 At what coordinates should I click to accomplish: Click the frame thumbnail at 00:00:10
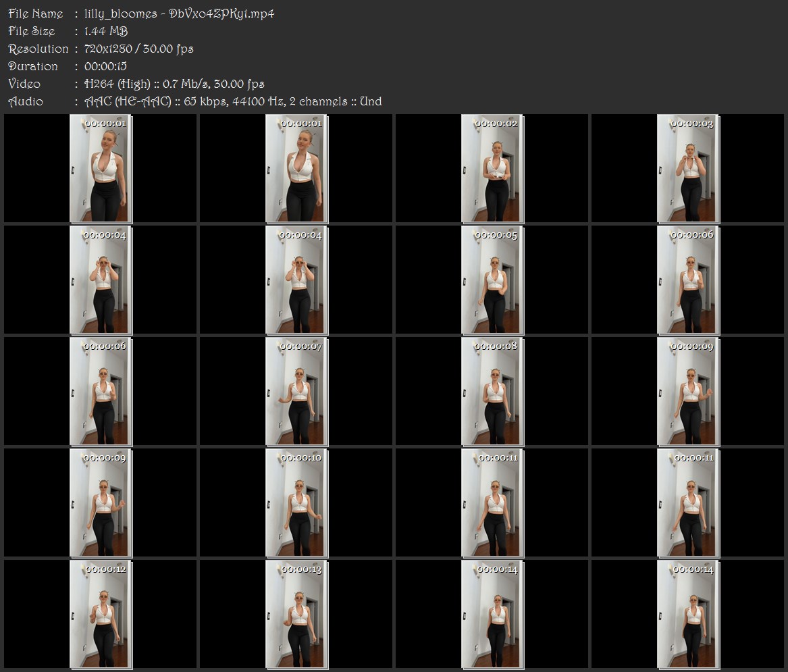[x=296, y=503]
